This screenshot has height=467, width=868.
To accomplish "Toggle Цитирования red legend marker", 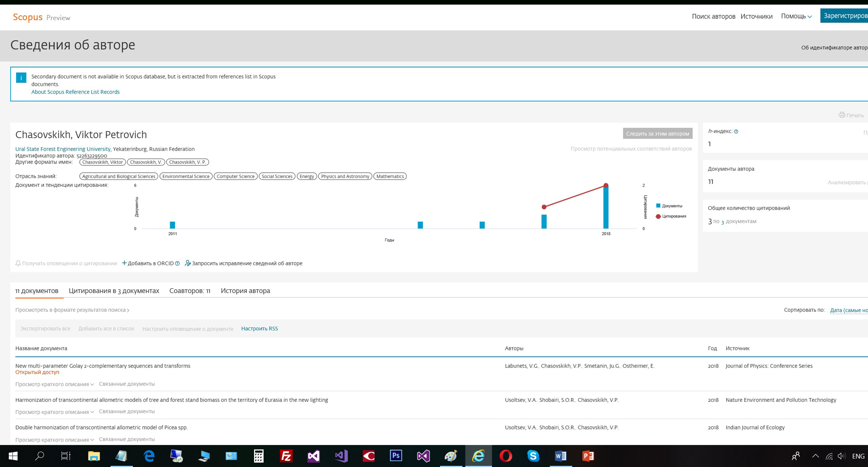I will (658, 216).
